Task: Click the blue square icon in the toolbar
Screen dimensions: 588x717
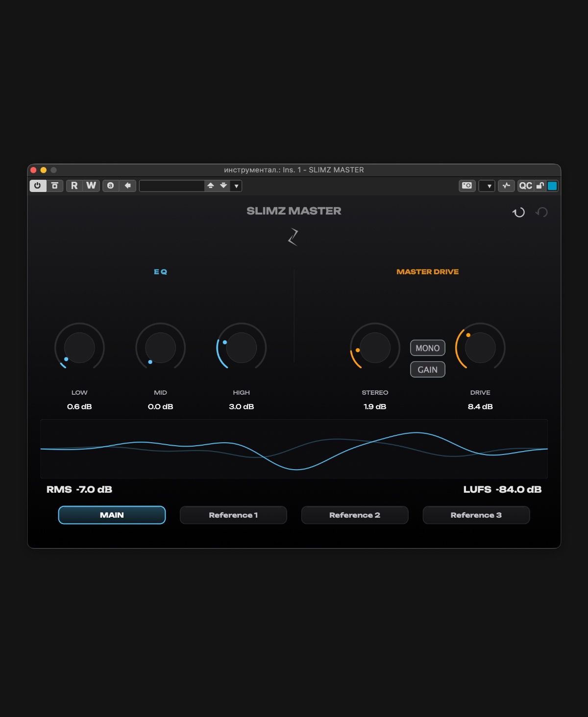Action: (x=552, y=186)
